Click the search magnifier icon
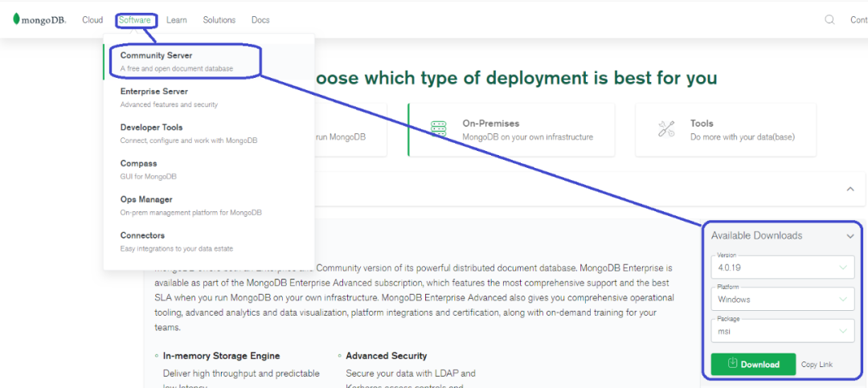Viewport: 868px width, 388px height. coord(829,20)
